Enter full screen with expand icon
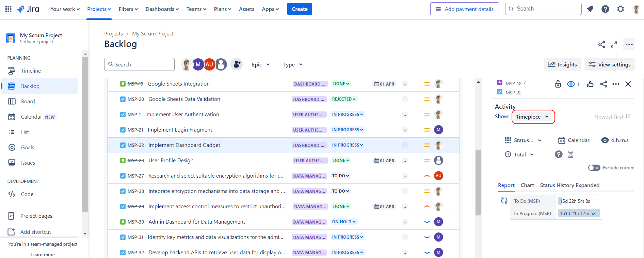644x258 pixels. (614, 44)
